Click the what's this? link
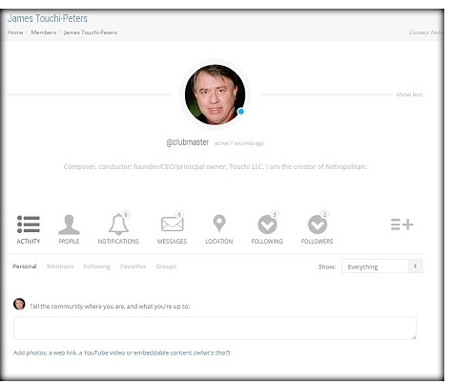Image resolution: width=453 pixels, height=384 pixels. (x=212, y=353)
